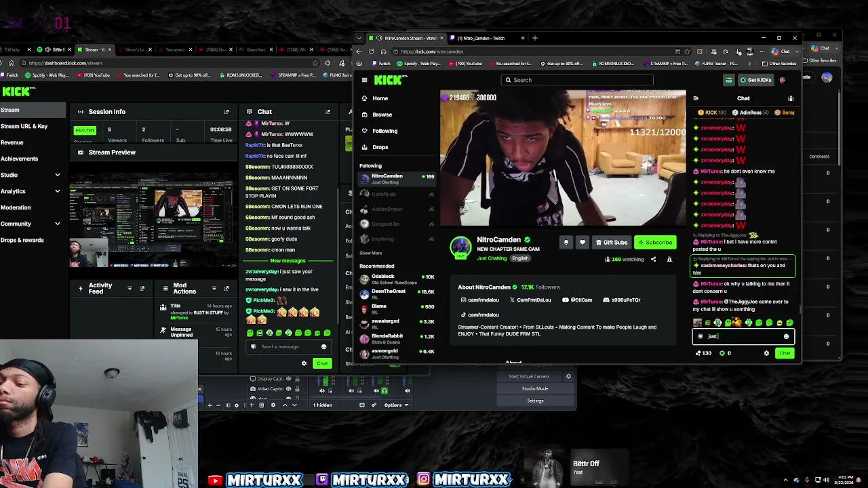Toggle visibility of Display Capture source in OBS
The width and height of the screenshot is (868, 488).
(x=289, y=379)
